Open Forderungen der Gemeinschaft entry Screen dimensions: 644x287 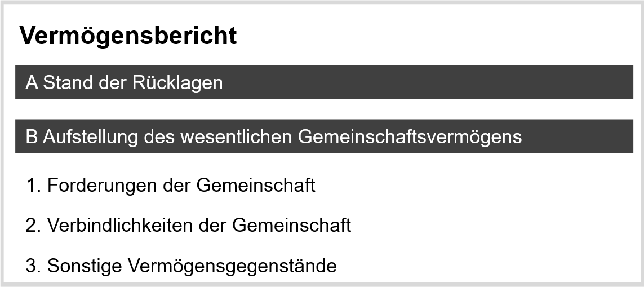tap(171, 185)
